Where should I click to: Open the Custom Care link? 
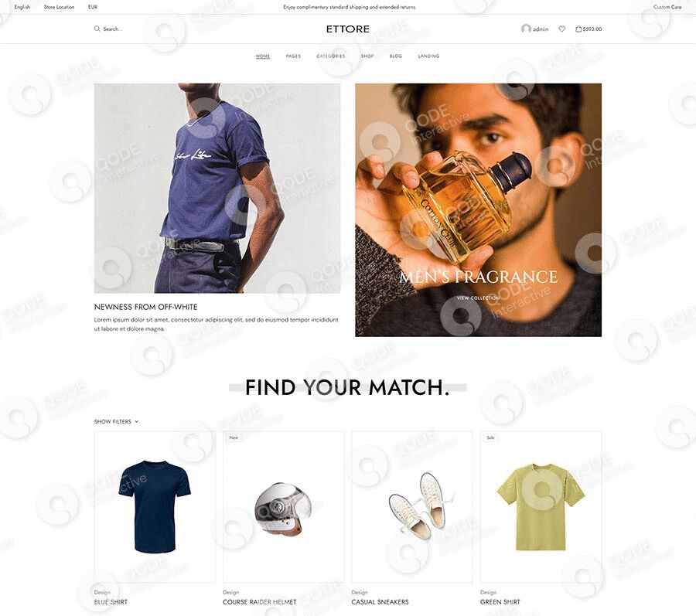point(667,7)
